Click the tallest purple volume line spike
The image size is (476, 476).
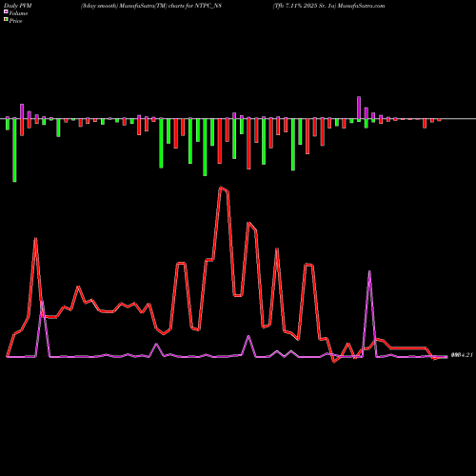click(369, 271)
